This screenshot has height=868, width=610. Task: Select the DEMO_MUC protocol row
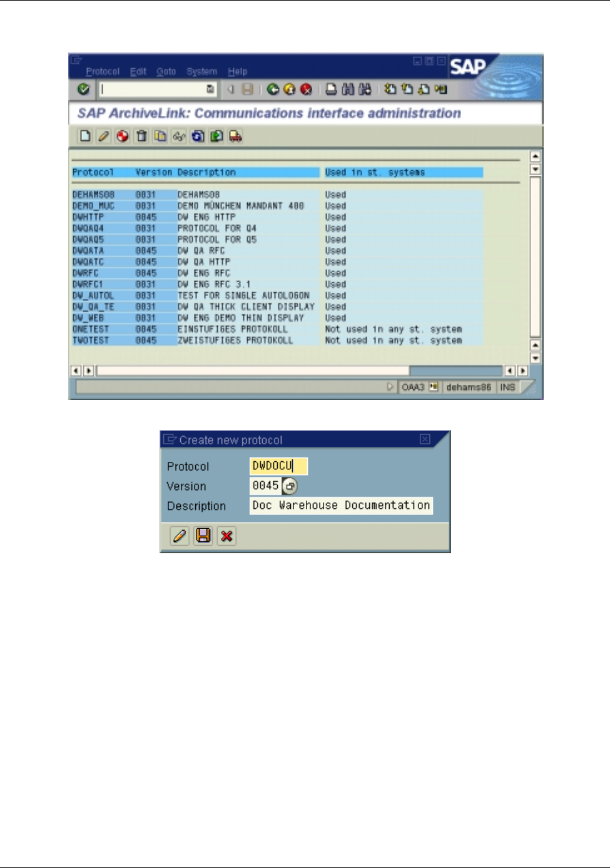[277, 206]
